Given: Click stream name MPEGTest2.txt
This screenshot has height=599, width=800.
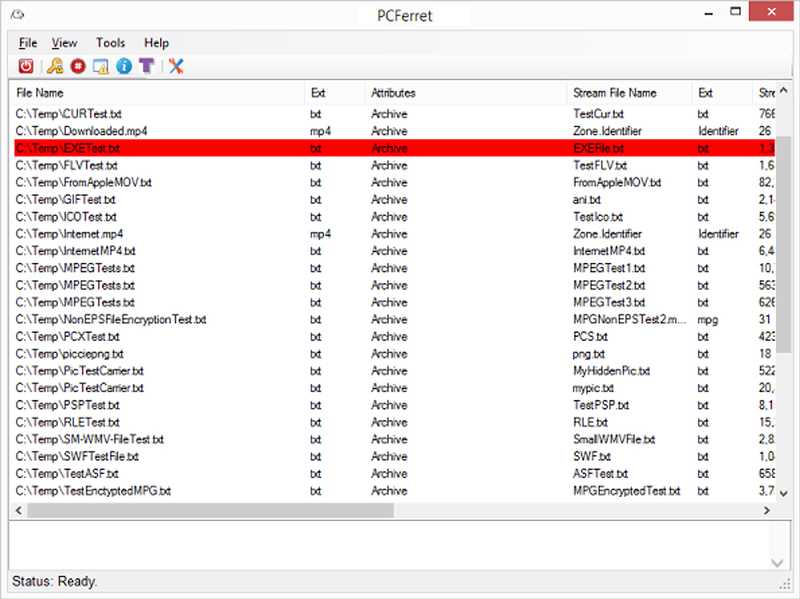Looking at the screenshot, I should coord(609,285).
